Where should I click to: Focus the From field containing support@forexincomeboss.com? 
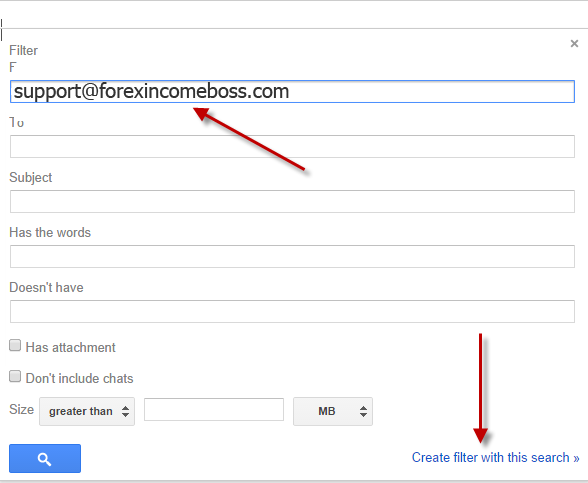tap(292, 91)
